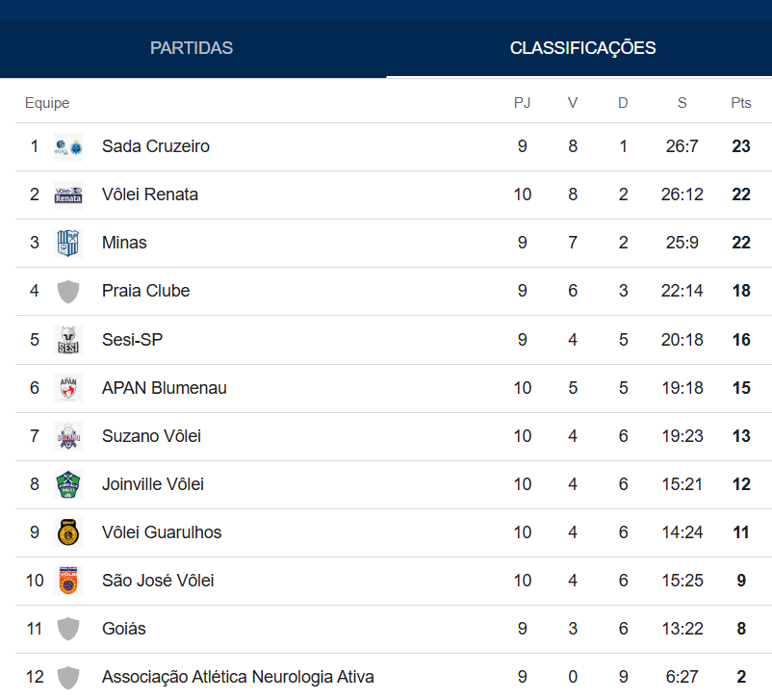Click the Pts column header

click(740, 103)
